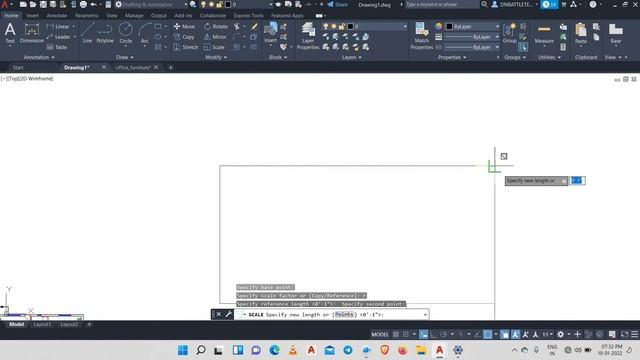This screenshot has width=640, height=360.
Task: Toggle layer lock icon in layer dropdown
Action: (342, 27)
